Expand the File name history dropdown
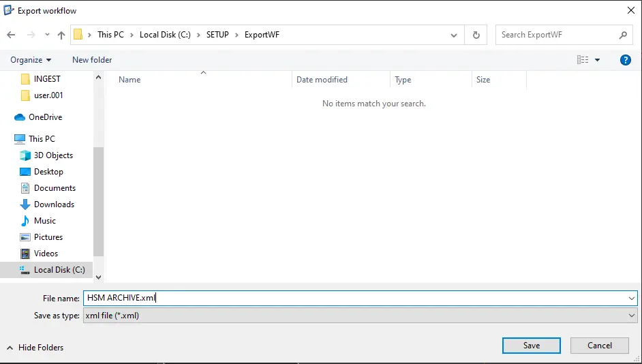The width and height of the screenshot is (642, 364). click(x=631, y=298)
